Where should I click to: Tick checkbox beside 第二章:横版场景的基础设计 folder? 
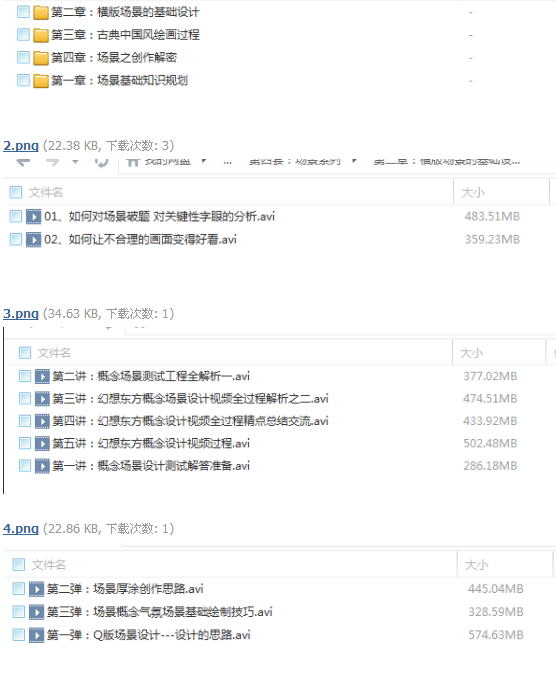(x=23, y=12)
